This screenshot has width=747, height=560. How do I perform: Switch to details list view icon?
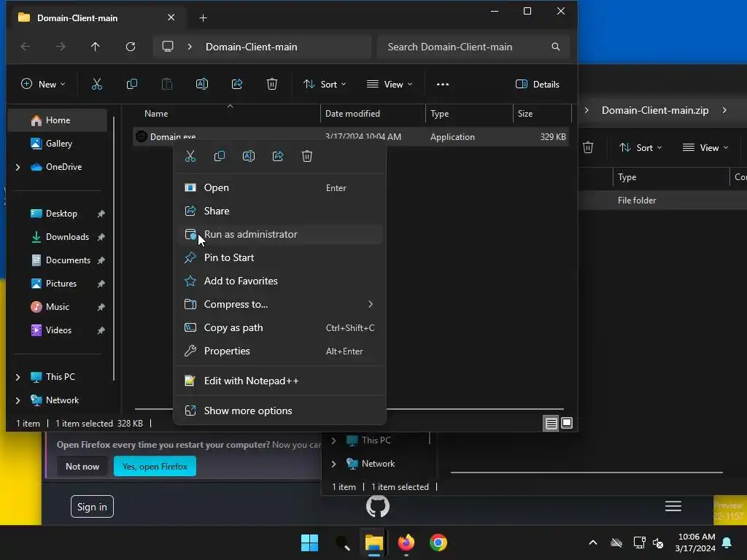tap(551, 423)
